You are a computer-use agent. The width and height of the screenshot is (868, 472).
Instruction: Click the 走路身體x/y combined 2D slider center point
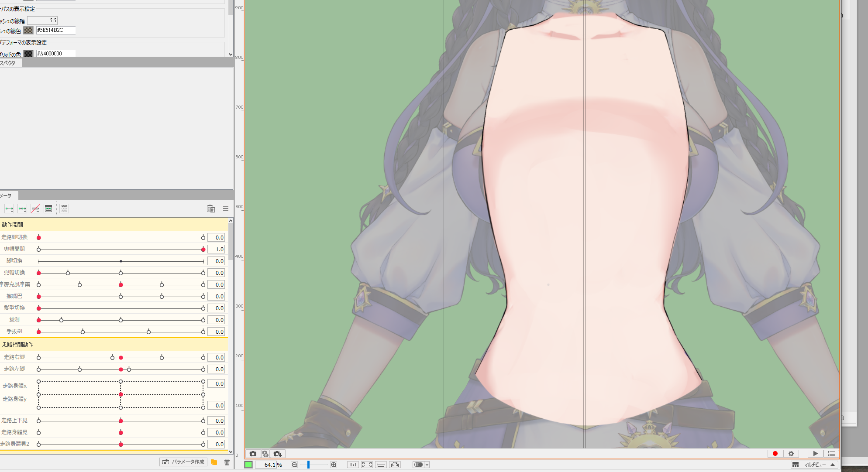[121, 394]
